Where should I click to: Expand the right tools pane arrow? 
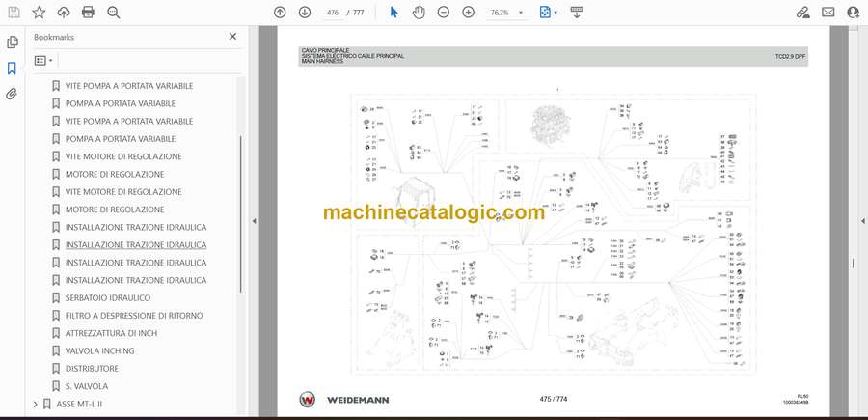(x=862, y=221)
